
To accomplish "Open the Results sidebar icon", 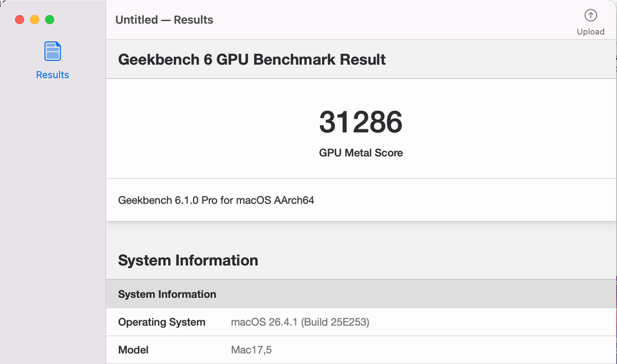I will 52,51.
